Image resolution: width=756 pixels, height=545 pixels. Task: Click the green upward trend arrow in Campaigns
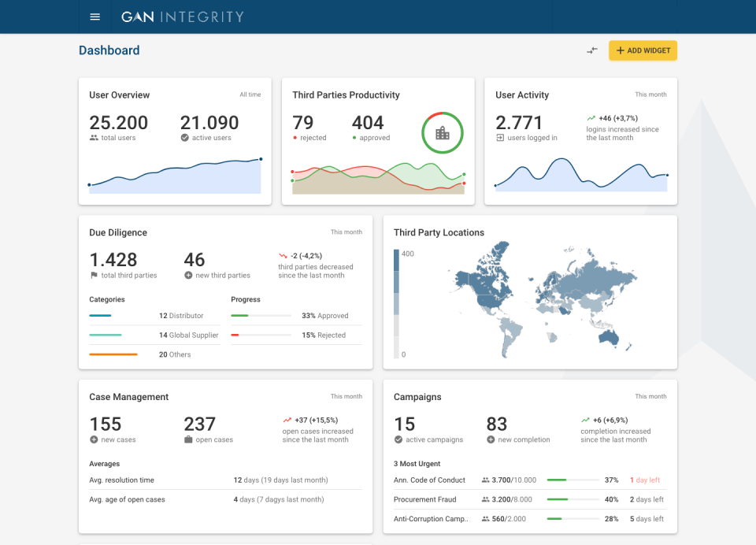[x=585, y=420]
